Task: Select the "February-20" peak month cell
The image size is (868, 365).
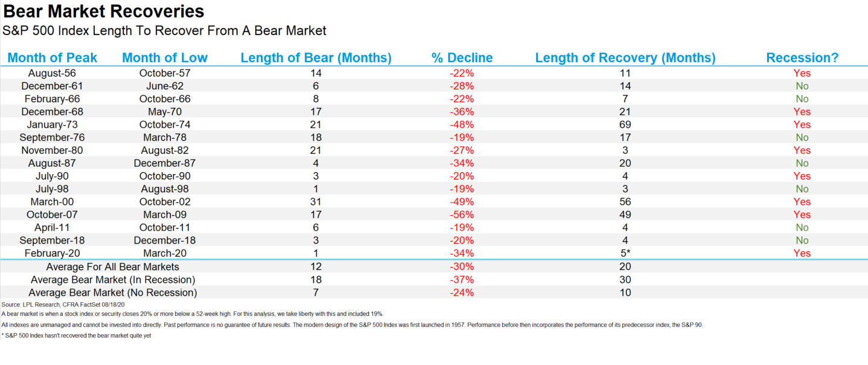Action: [x=53, y=253]
